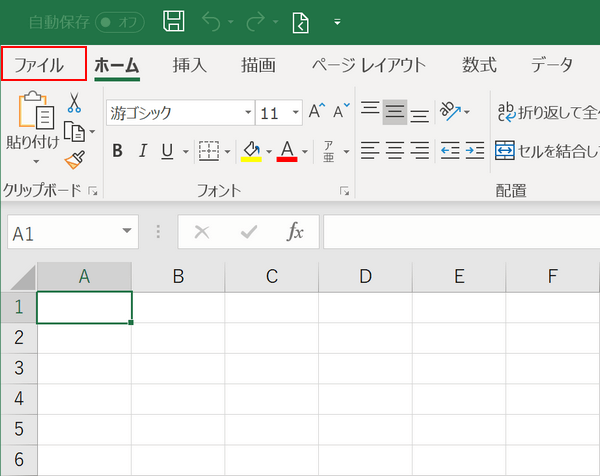The image size is (600, 476).
Task: Toggle Middle Align vertical alignment
Action: pos(395,112)
